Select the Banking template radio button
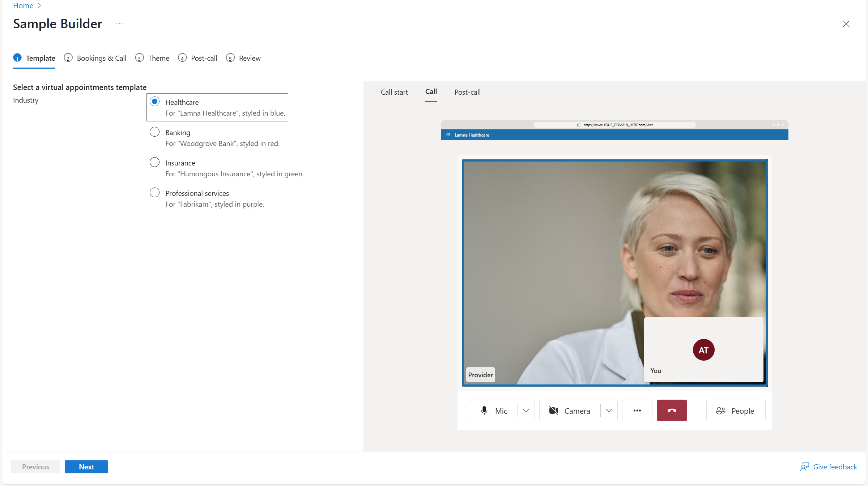Image resolution: width=868 pixels, height=486 pixels. point(154,132)
